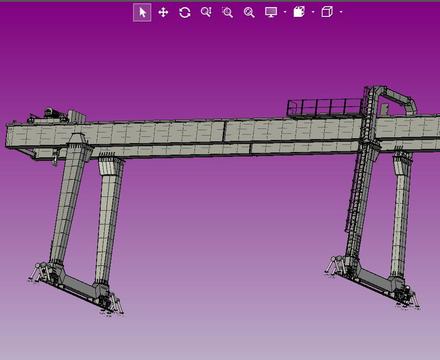Click the hoist trolley on girder's left end
The height and width of the screenshot is (360, 440).
click(56, 116)
